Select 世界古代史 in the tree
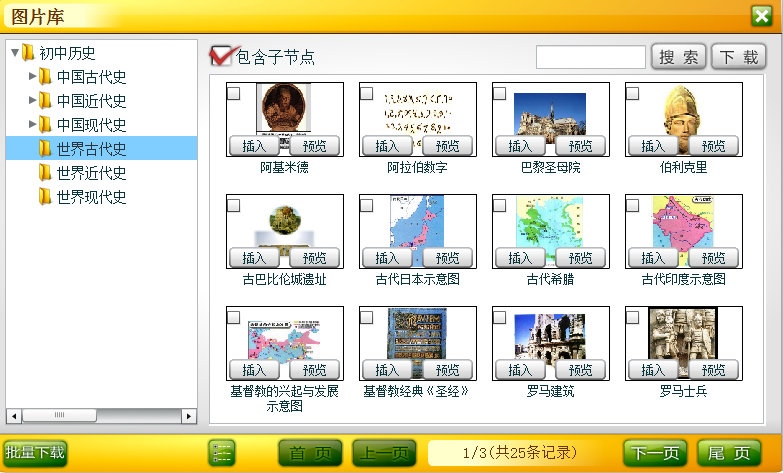This screenshot has height=473, width=783. click(x=91, y=149)
